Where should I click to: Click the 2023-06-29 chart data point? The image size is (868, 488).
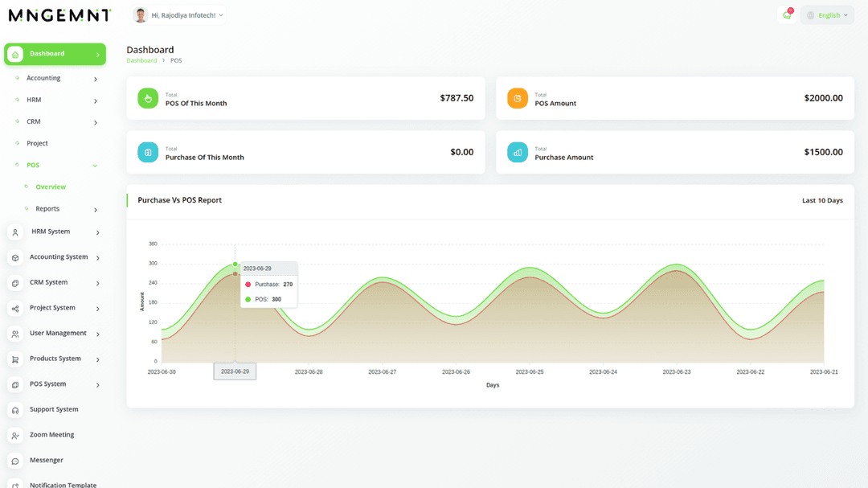tap(235, 265)
